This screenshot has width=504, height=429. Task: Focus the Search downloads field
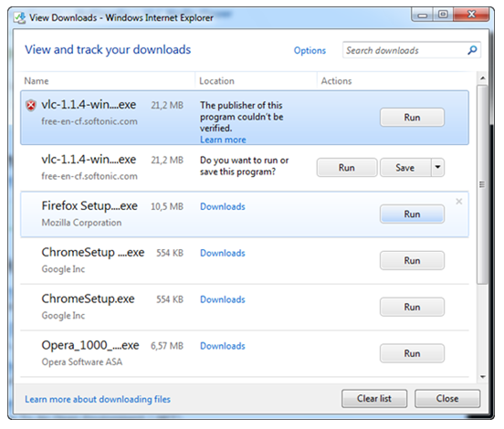405,50
